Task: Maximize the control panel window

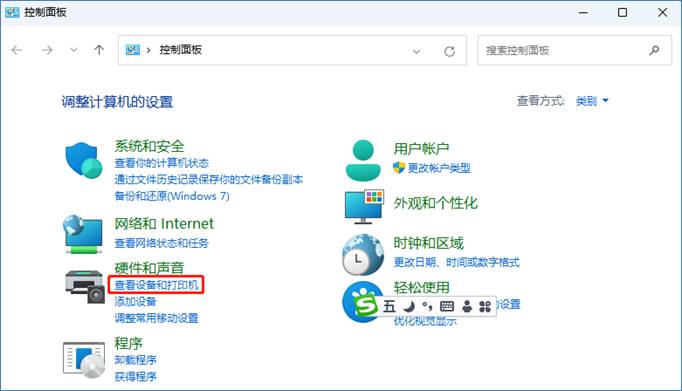Action: pos(622,12)
